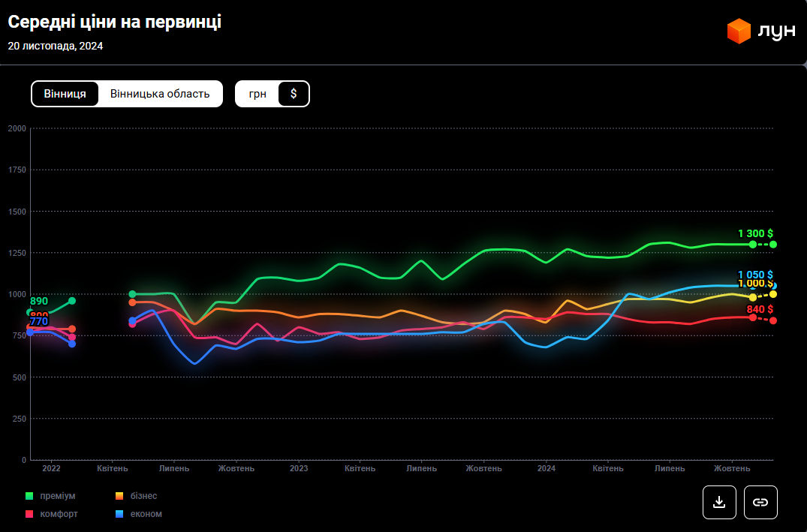Click the 2024 x-axis label
Viewport: 807px width, 532px height.
547,468
